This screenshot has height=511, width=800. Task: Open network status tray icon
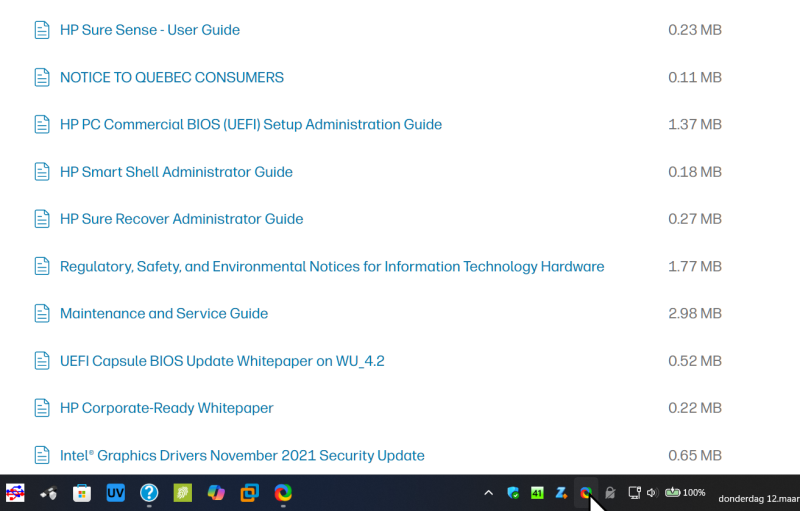tap(634, 493)
